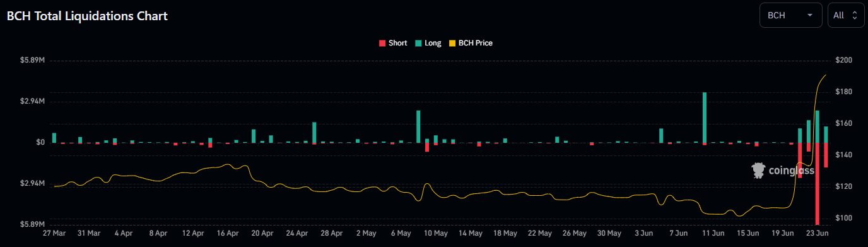Toggle the Short series legend label

coord(397,43)
